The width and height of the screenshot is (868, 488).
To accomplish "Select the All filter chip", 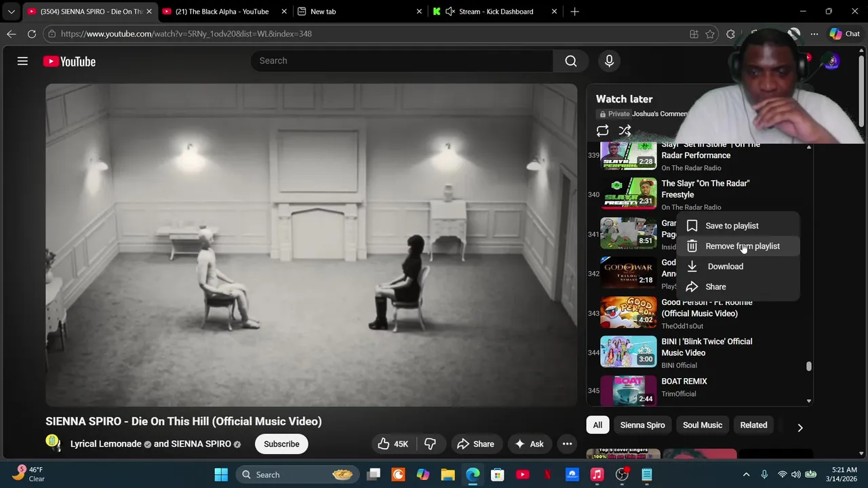I will [x=597, y=425].
